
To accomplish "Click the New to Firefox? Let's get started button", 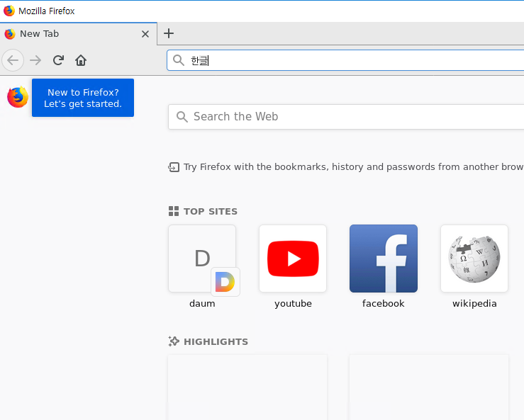I will click(83, 98).
